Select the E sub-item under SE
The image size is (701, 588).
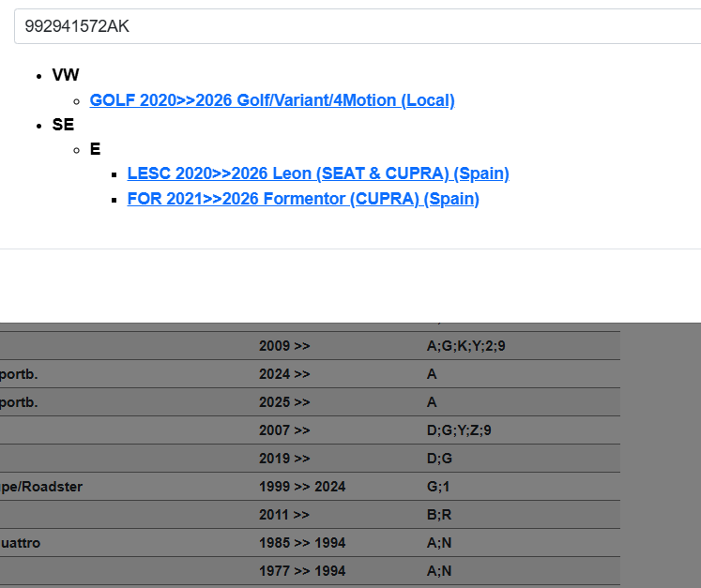(x=95, y=149)
